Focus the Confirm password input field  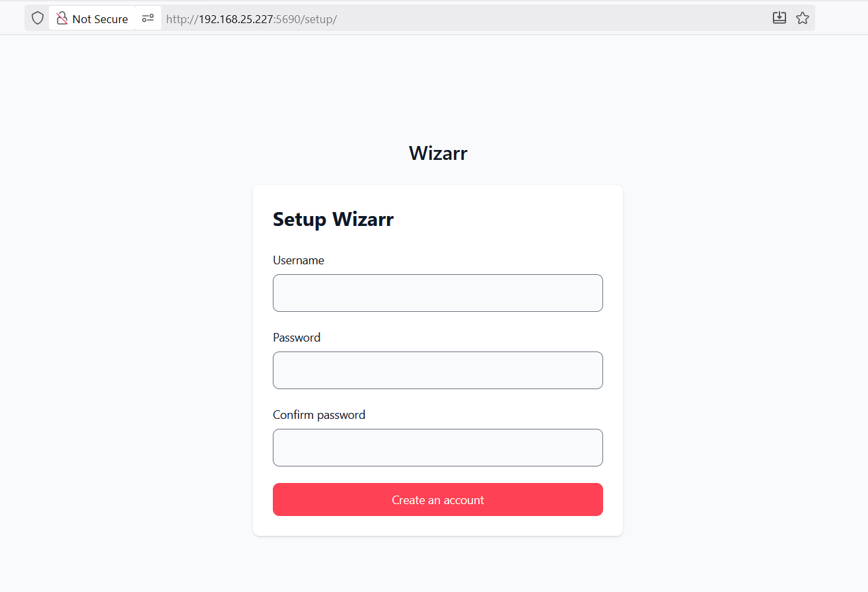click(x=438, y=447)
